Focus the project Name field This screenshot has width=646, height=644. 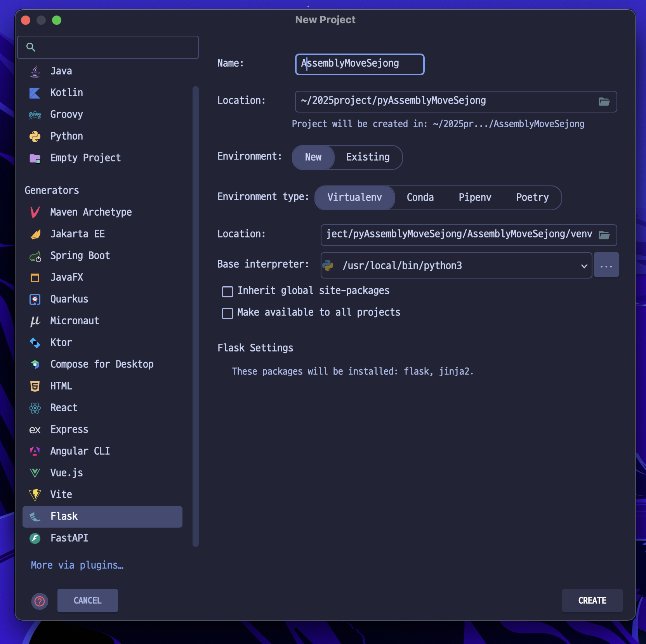(x=360, y=64)
